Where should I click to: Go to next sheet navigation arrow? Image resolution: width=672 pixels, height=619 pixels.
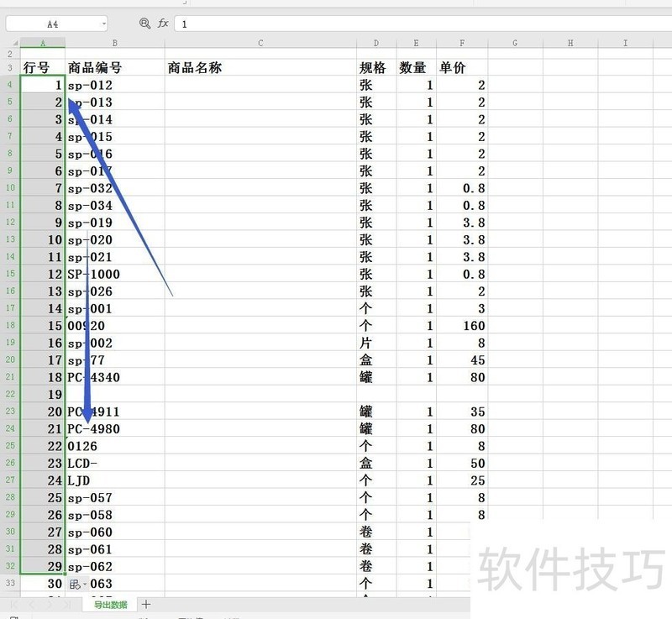click(x=50, y=605)
